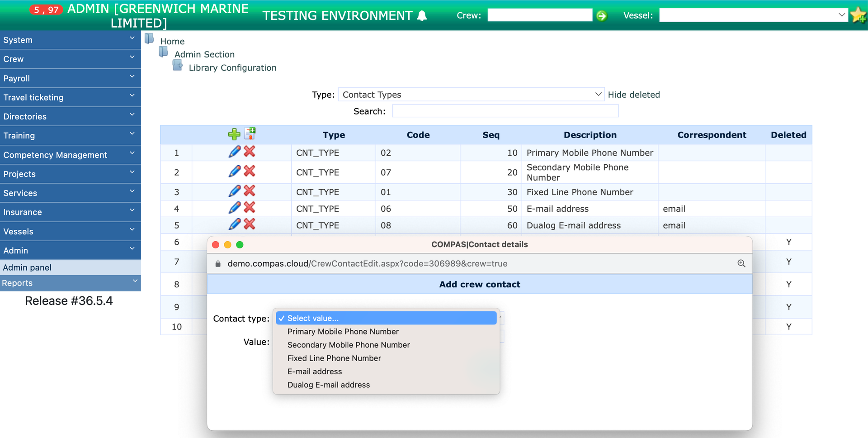
Task: Click the green plus add record icon
Action: coord(234,134)
